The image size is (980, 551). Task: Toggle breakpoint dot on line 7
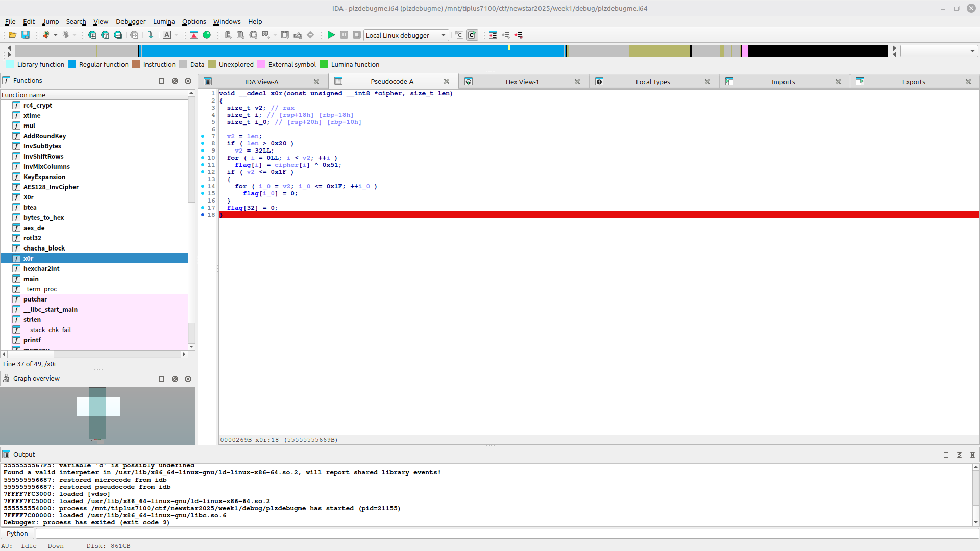pyautogui.click(x=203, y=136)
